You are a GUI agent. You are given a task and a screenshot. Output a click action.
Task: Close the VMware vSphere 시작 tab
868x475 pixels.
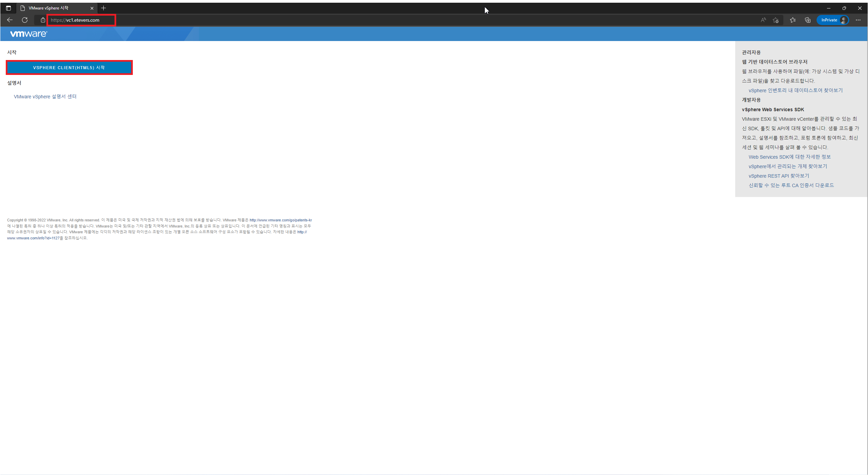(x=92, y=8)
